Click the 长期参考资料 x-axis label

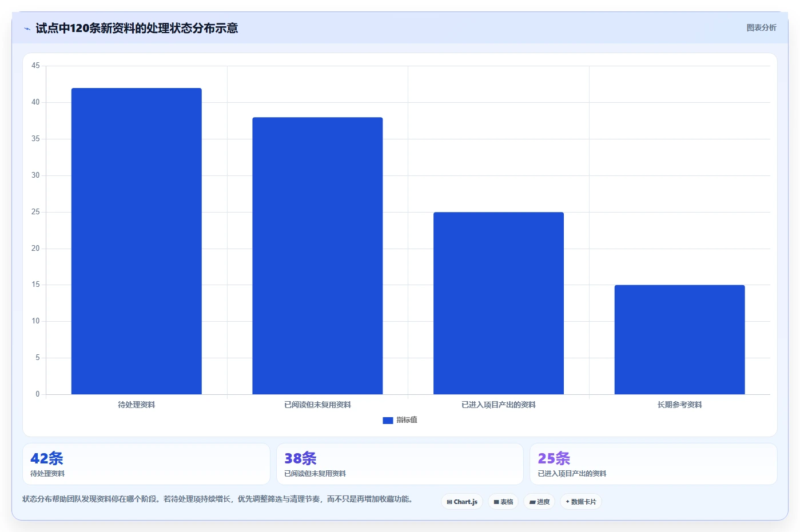point(679,405)
